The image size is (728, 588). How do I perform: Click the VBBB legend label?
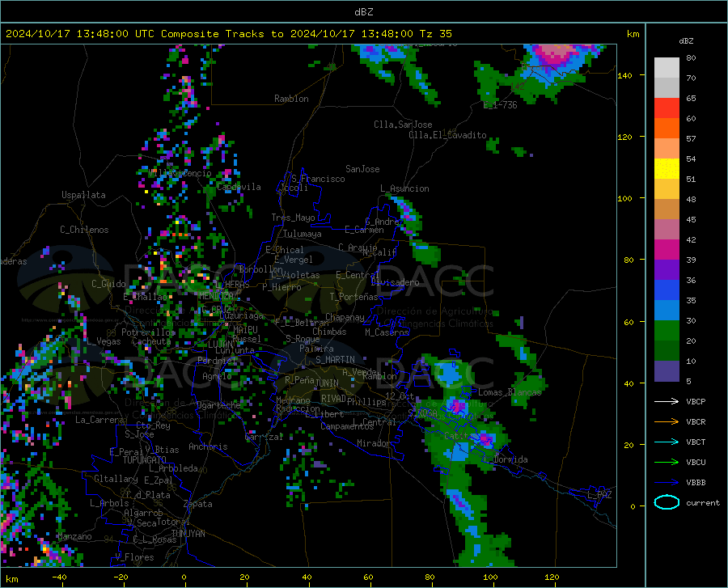(696, 483)
